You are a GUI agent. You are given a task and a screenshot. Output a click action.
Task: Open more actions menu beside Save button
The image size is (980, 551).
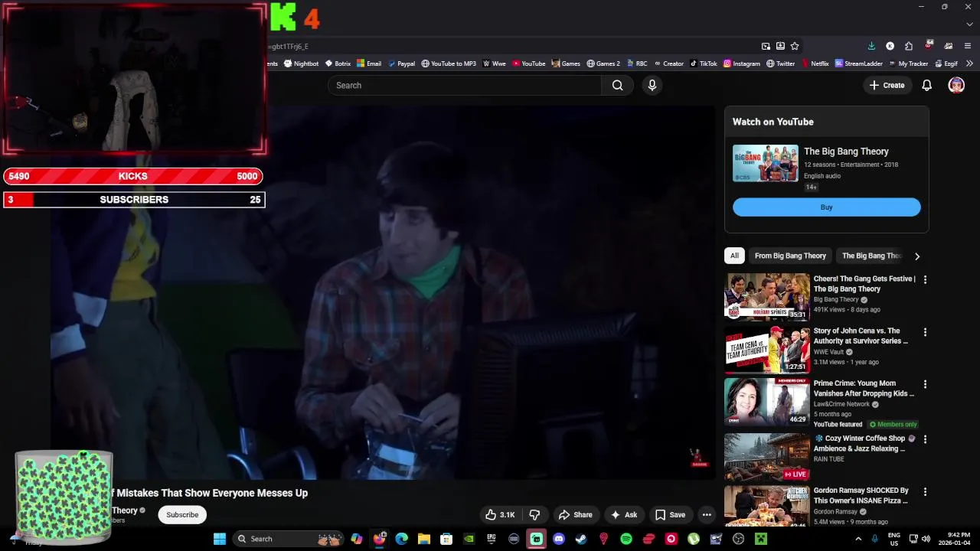tap(707, 515)
